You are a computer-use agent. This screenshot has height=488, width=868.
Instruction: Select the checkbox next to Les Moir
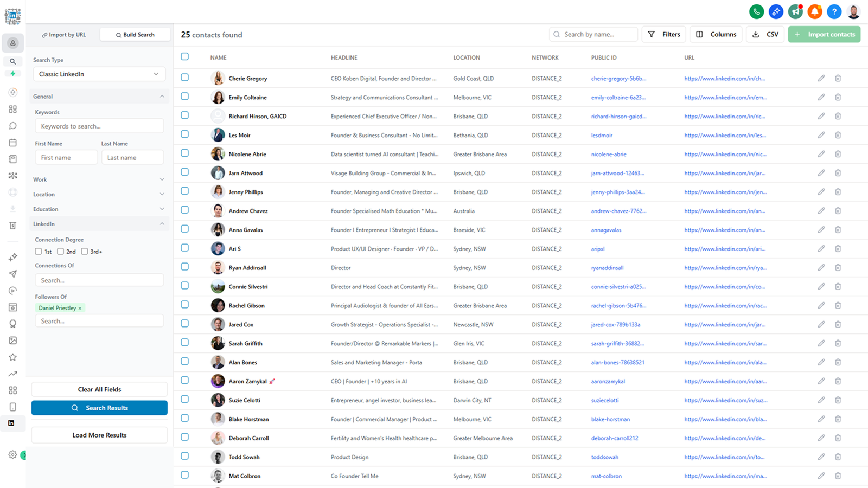click(184, 134)
